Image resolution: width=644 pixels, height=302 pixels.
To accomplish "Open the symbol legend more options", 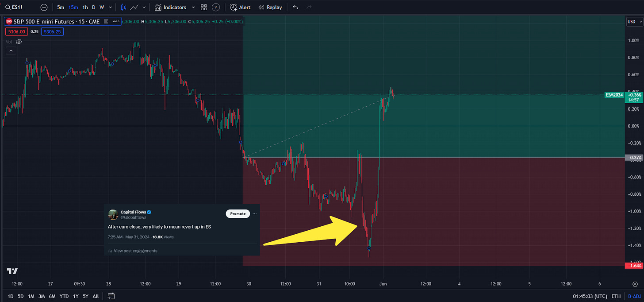I will [116, 21].
